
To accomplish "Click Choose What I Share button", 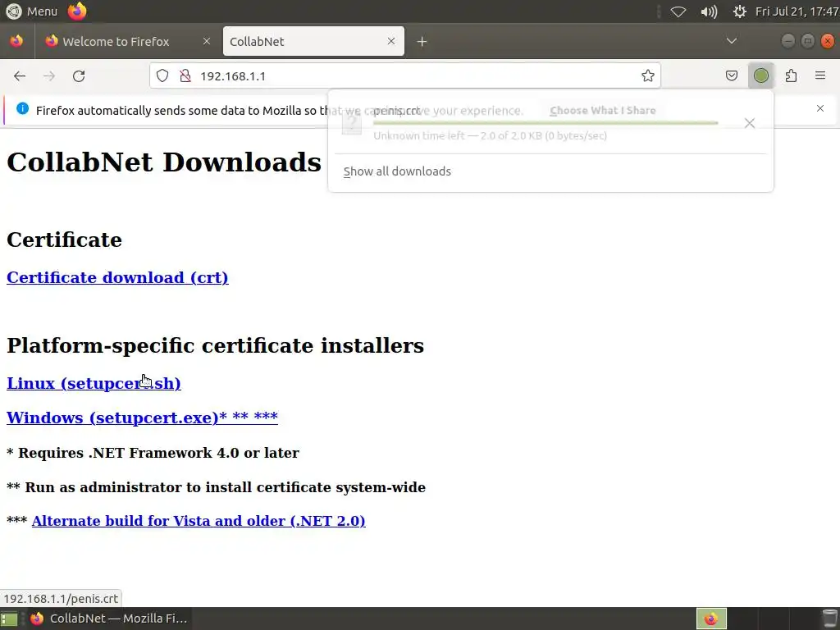I will coord(603,111).
